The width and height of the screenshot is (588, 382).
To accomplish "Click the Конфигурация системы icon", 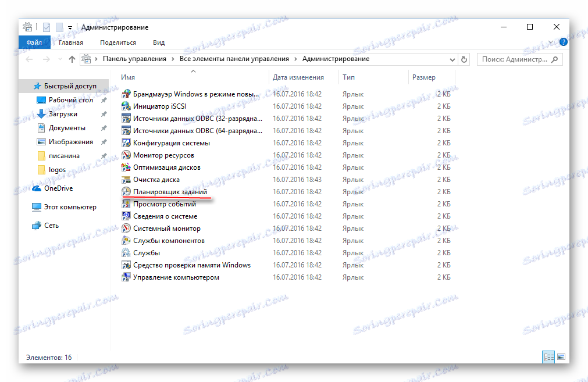I will click(126, 143).
